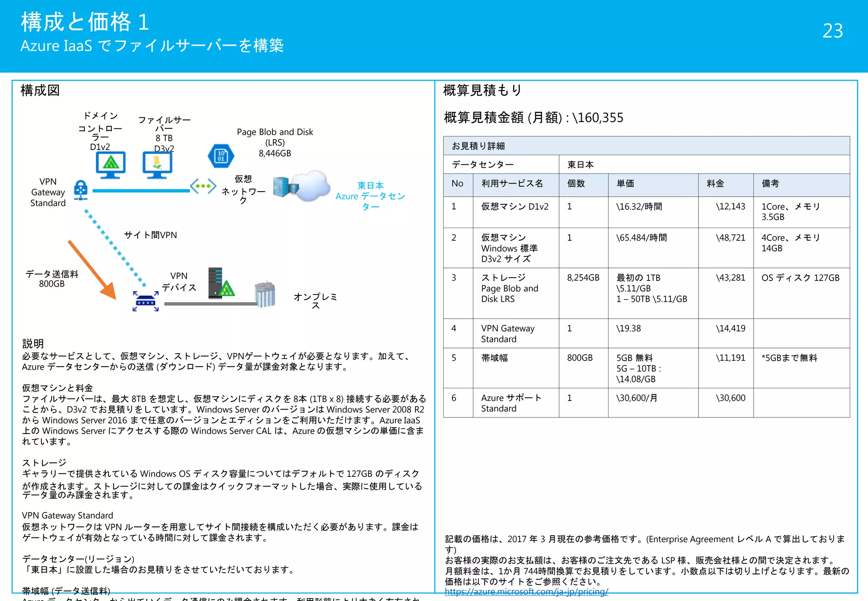Image resolution: width=868 pixels, height=601 pixels.
Task: Select the \30,600/月 unit price cell
Action: click(x=653, y=403)
